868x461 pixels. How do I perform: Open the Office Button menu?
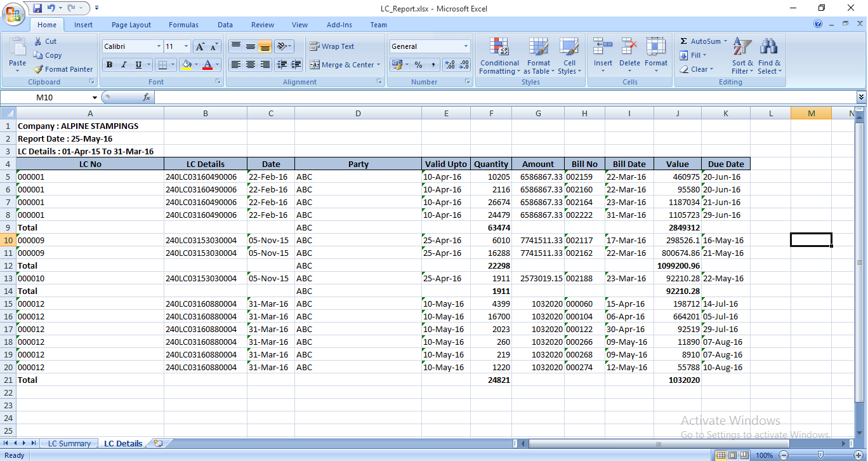point(13,14)
